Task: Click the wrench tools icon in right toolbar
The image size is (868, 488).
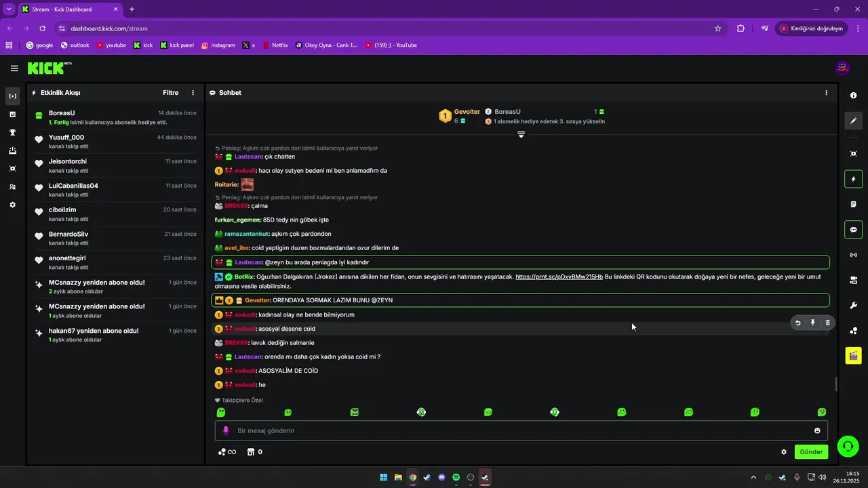Action: coord(853,305)
